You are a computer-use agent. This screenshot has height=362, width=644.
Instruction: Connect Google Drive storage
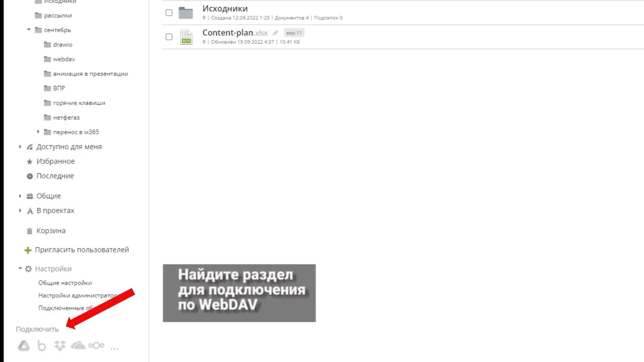(x=24, y=345)
